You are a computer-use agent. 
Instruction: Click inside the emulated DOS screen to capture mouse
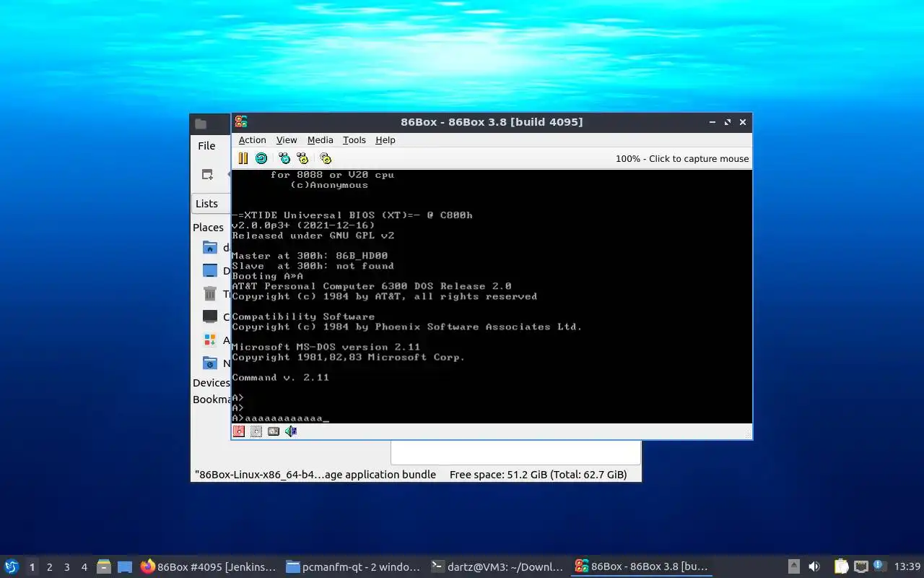tap(492, 296)
